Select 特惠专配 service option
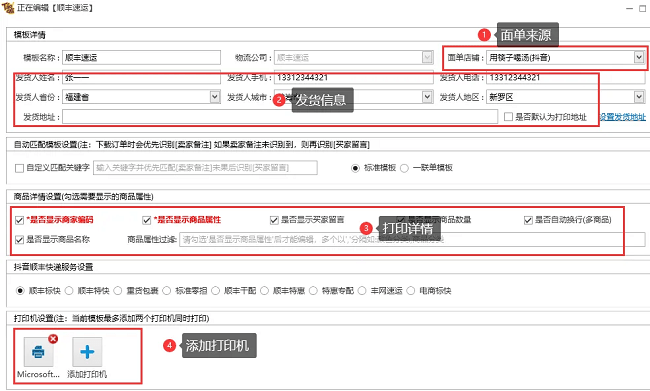650x391 pixels. click(x=313, y=291)
